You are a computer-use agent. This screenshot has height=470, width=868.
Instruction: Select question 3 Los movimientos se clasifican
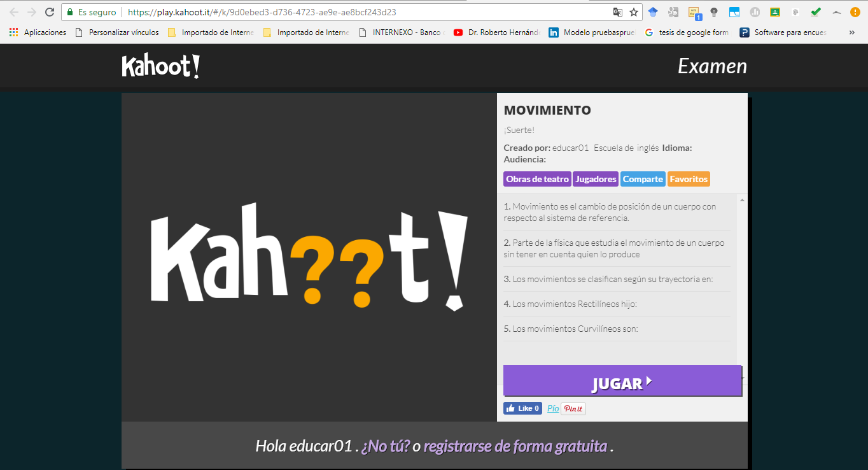pos(617,279)
